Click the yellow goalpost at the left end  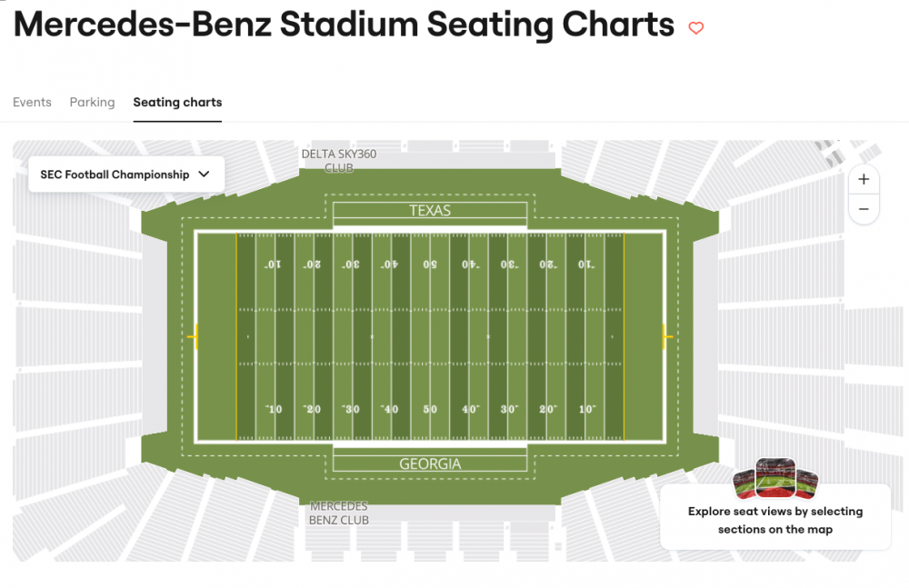(x=193, y=337)
